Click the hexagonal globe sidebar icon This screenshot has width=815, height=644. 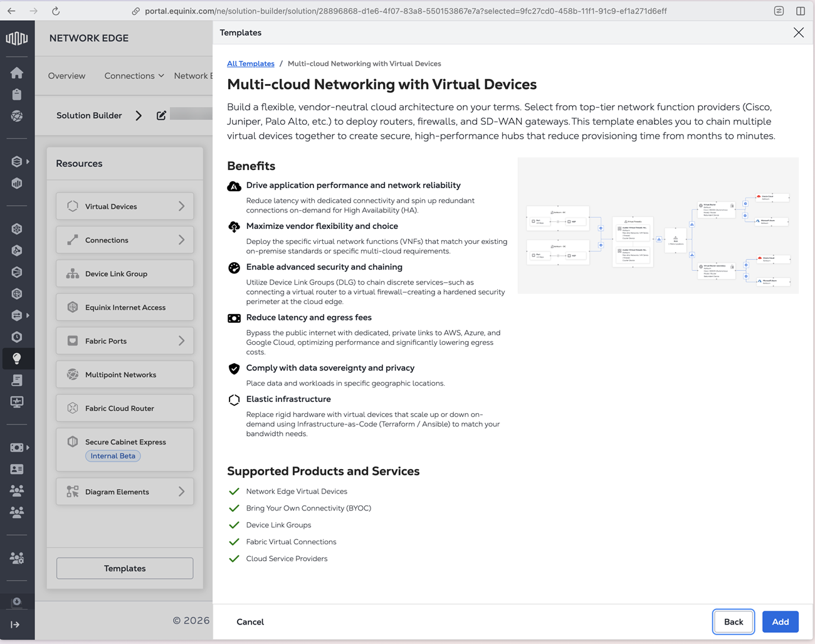(17, 294)
